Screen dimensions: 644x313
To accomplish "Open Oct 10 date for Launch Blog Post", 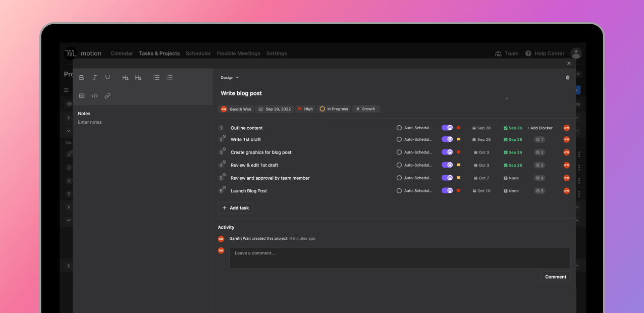I will [x=481, y=191].
